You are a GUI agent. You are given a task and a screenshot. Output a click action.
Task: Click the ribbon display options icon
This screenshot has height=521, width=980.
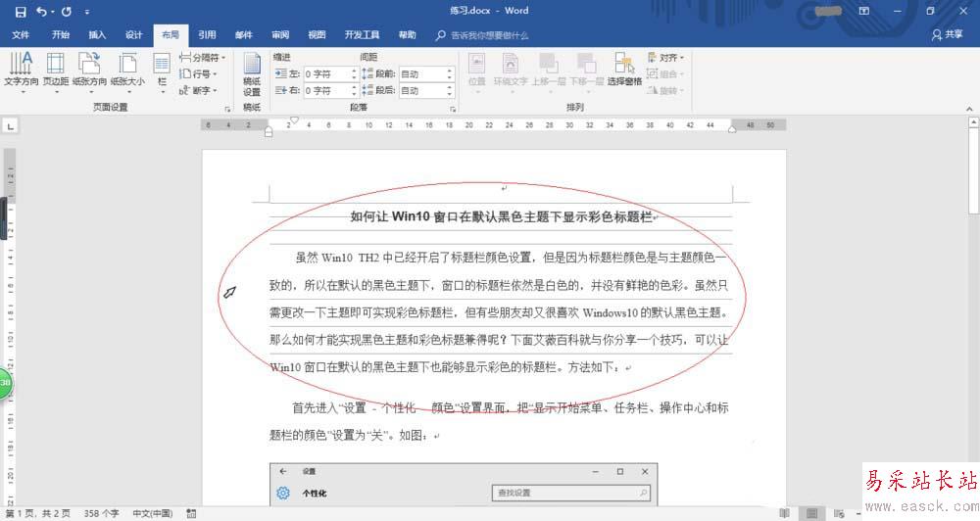point(864,11)
